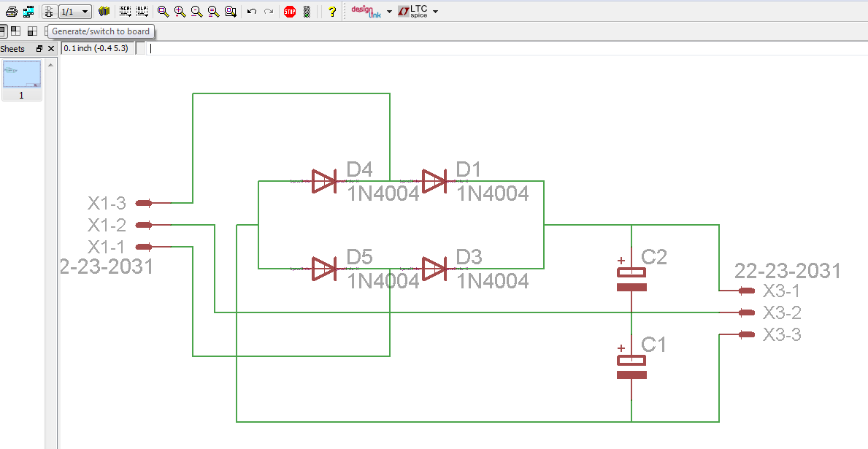Click the DesignLink logo button
Viewport: 868px width, 449px height.
click(363, 11)
